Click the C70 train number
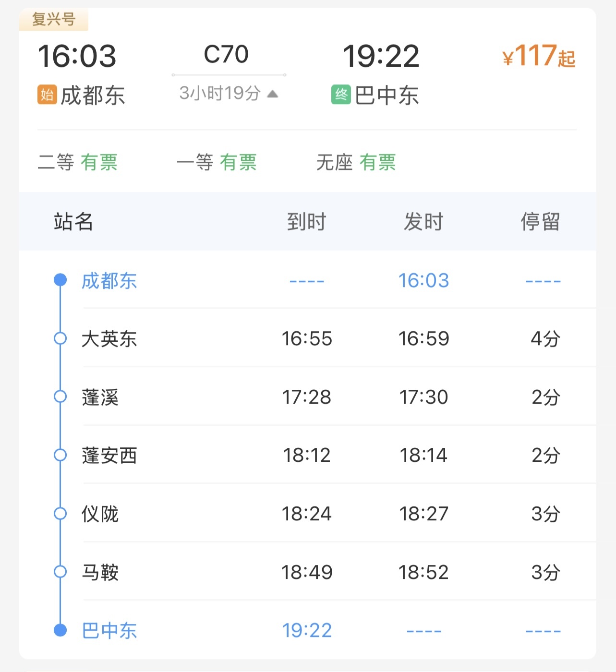Screen dimensions: 616x672 [226, 54]
